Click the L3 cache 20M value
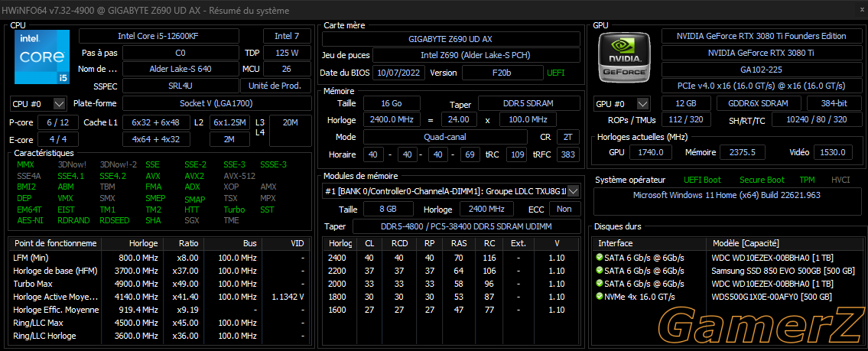868x351 pixels. 291,131
